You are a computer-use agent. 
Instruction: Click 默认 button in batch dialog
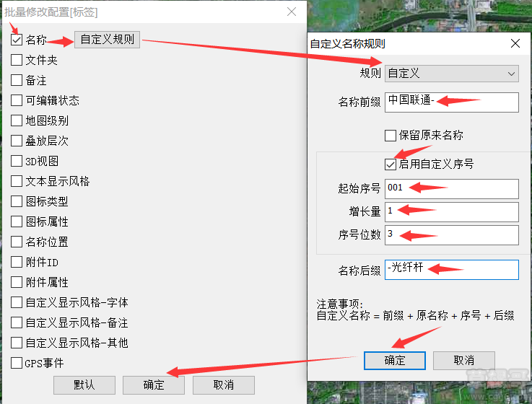(84, 385)
